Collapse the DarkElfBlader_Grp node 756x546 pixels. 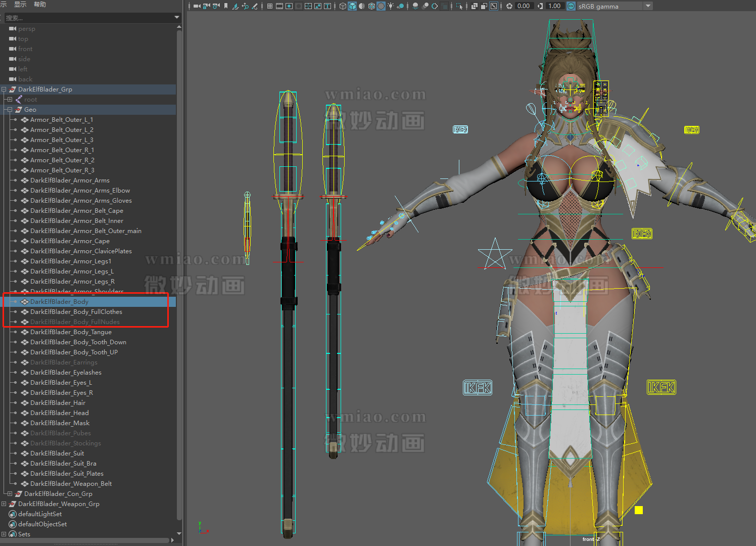tap(4, 89)
